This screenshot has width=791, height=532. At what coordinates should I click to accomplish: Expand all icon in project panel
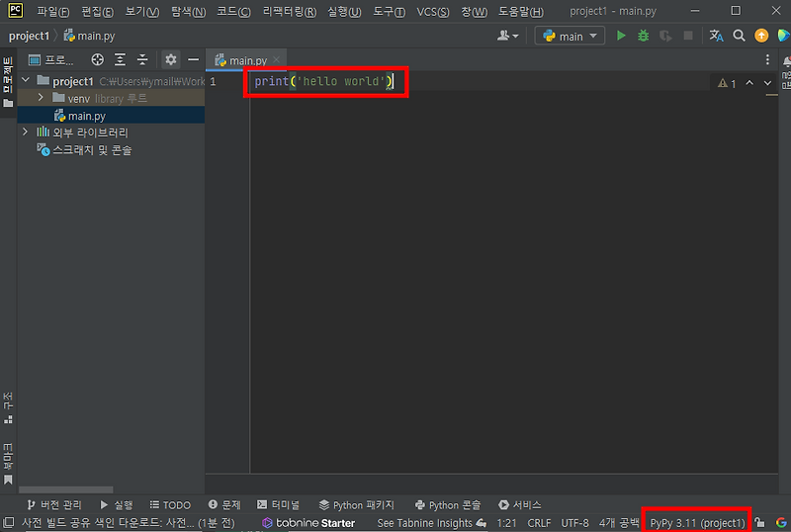(120, 59)
